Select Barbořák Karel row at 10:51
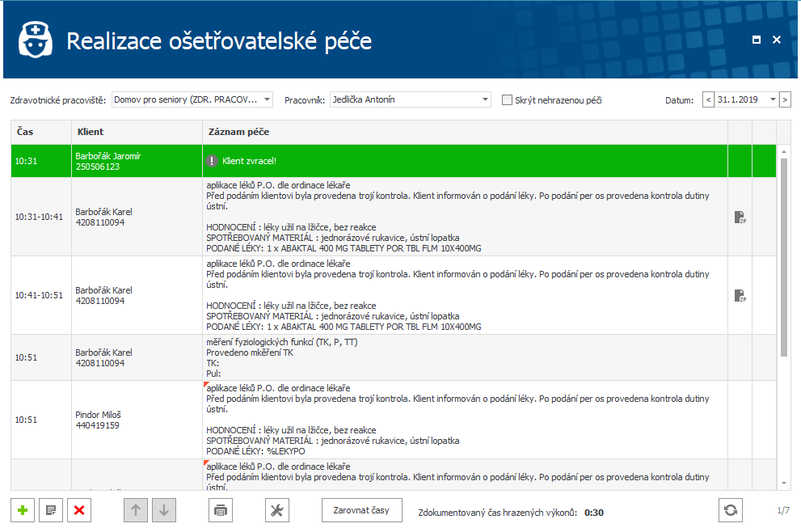The height and width of the screenshot is (532, 801). coord(394,357)
